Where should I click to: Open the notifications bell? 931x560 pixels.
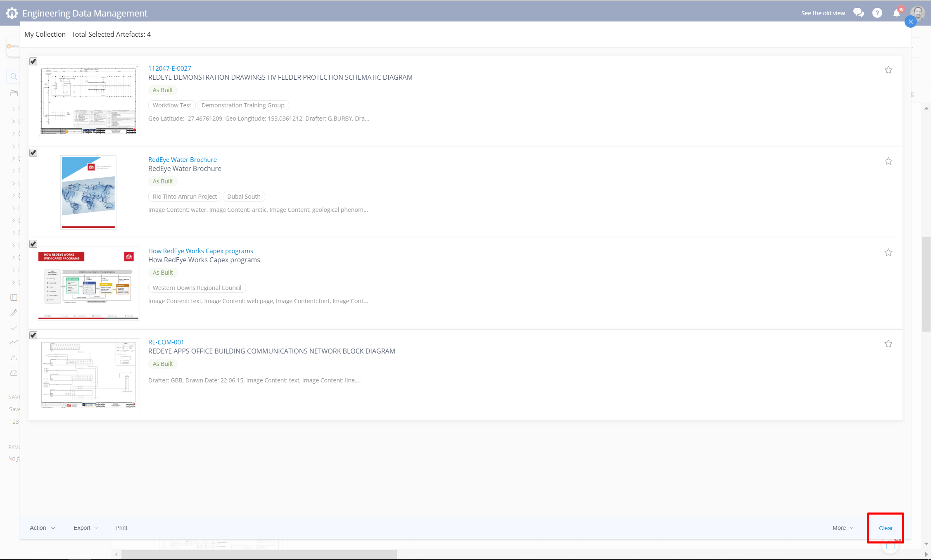pyautogui.click(x=897, y=13)
